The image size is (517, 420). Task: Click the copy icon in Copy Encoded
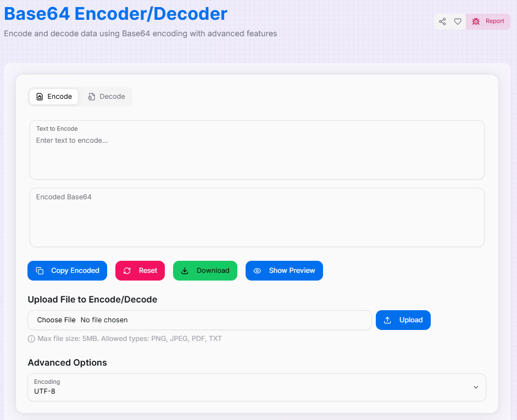[x=40, y=271]
